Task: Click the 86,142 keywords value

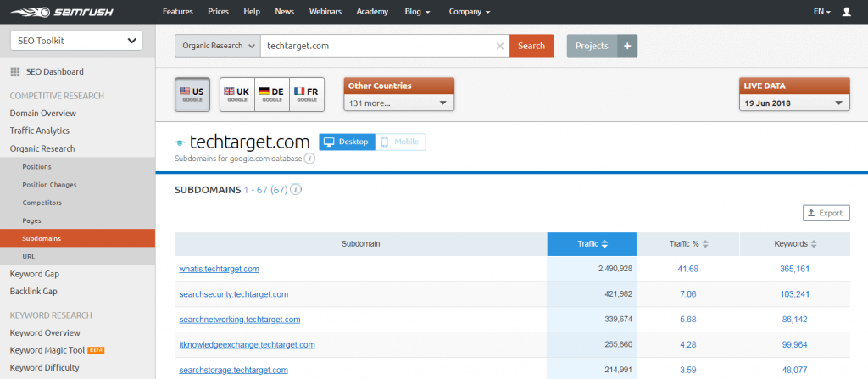Action: click(x=794, y=319)
